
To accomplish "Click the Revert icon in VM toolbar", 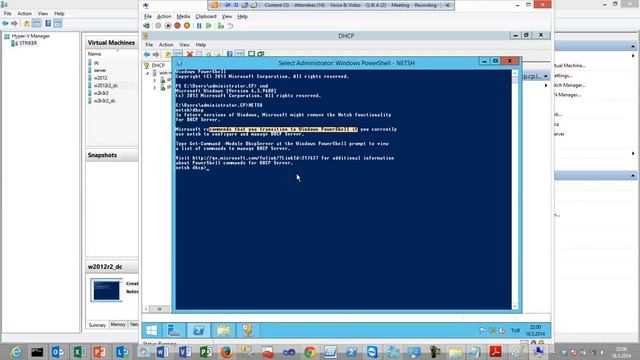I will 230,26.
